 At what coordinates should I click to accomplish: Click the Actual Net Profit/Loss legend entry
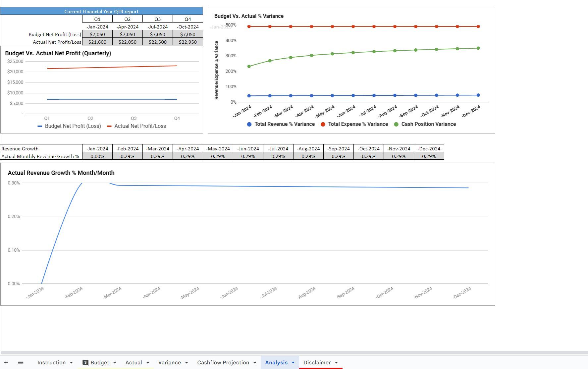coord(136,126)
